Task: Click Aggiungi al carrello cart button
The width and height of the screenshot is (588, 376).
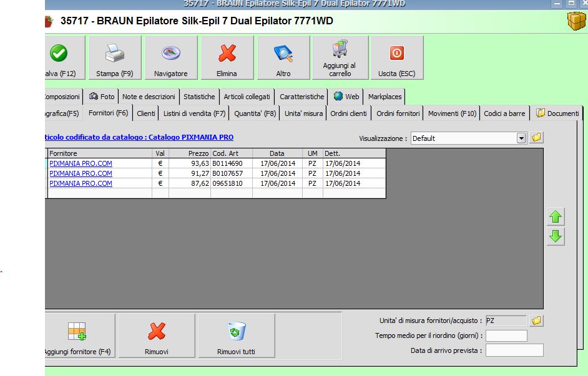Action: (x=340, y=57)
